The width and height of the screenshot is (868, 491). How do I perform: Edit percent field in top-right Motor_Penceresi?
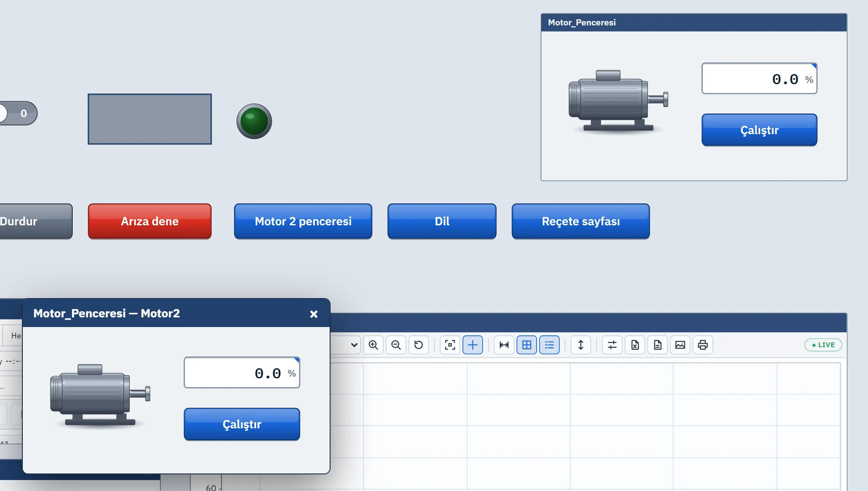coord(759,78)
